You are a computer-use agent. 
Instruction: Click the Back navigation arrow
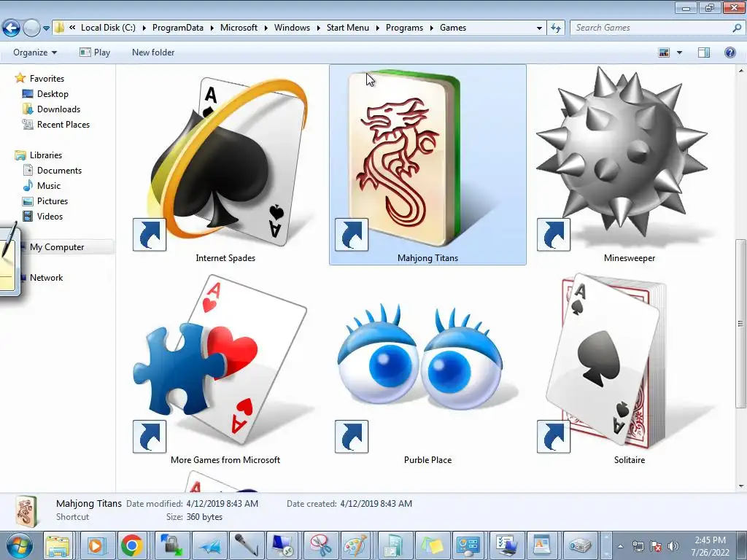[12, 28]
